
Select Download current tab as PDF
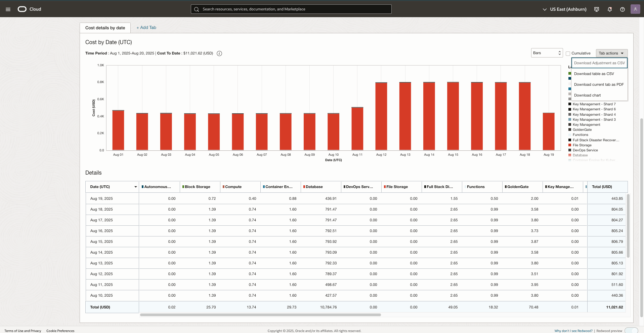coord(599,84)
